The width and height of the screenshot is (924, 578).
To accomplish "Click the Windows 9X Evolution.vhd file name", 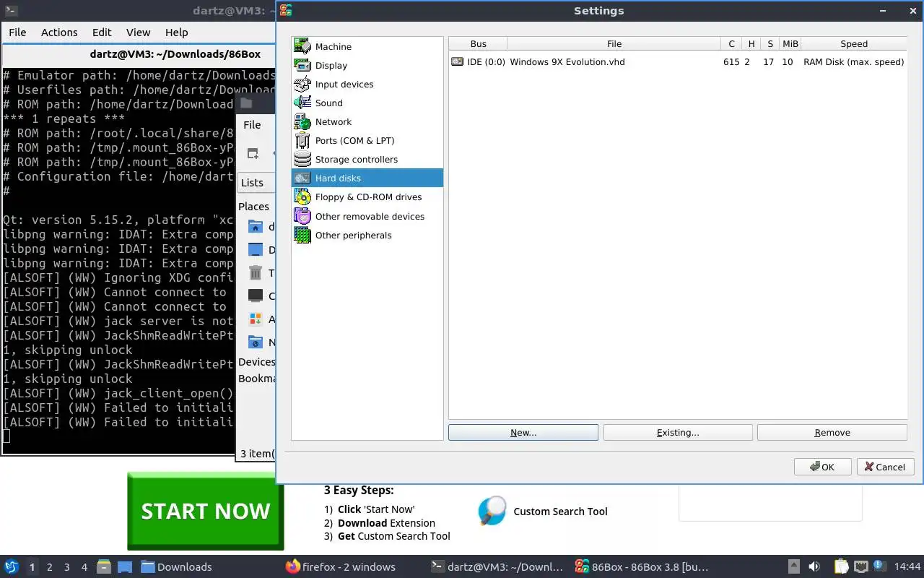I will 567,62.
